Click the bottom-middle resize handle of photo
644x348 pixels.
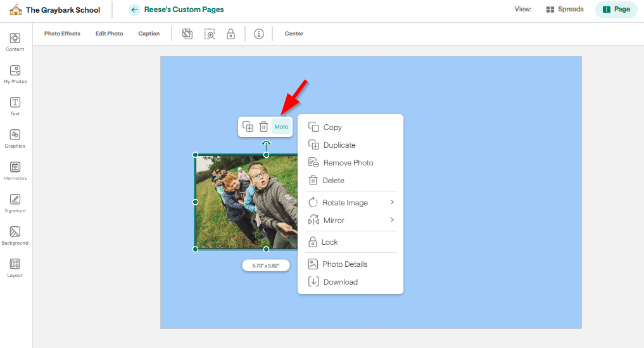pos(266,249)
